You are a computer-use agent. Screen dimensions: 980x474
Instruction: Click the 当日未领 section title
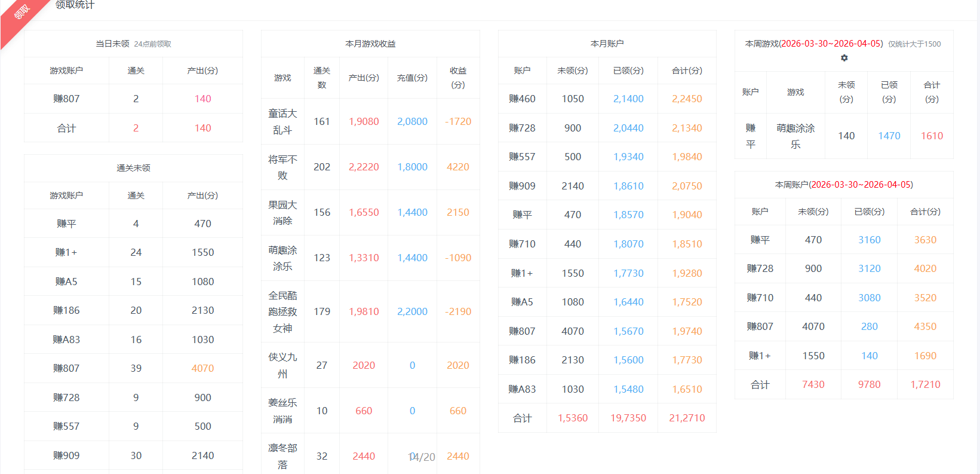[113, 44]
